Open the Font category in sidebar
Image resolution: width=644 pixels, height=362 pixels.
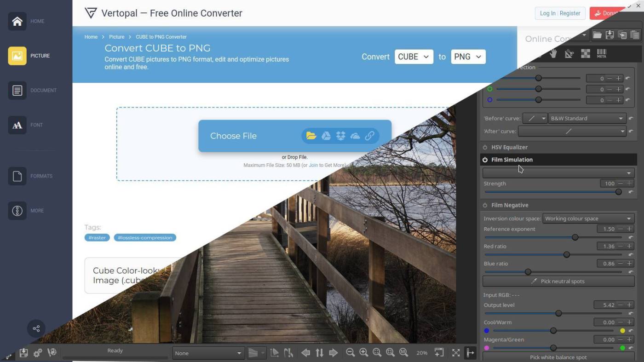coord(17,125)
